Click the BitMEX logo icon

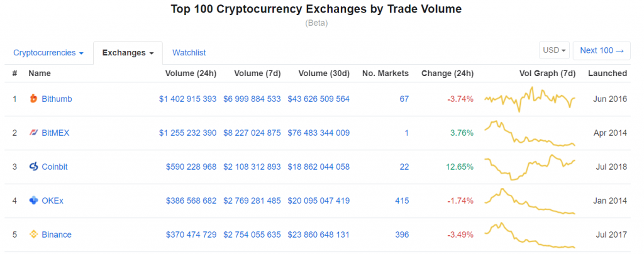click(34, 133)
